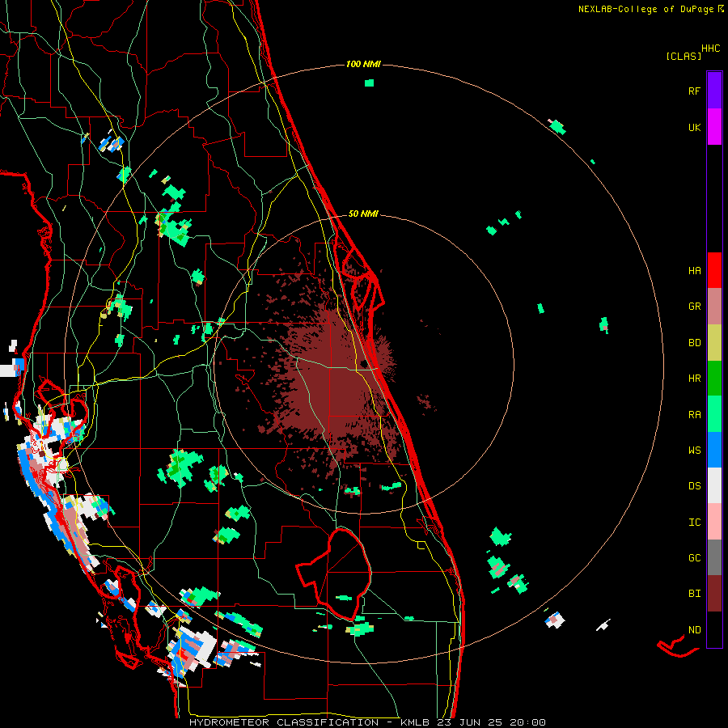Click the BI legend label
The height and width of the screenshot is (728, 728).
(695, 594)
